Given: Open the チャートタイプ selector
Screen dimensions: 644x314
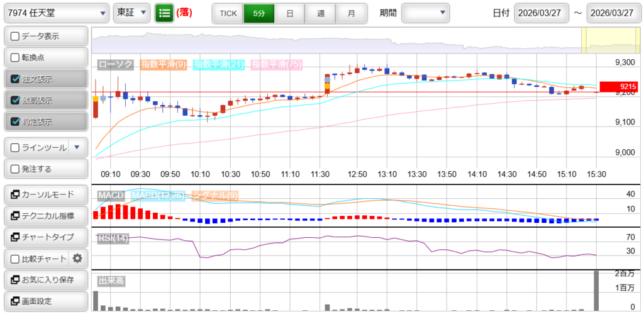Looking at the screenshot, I should (x=45, y=237).
